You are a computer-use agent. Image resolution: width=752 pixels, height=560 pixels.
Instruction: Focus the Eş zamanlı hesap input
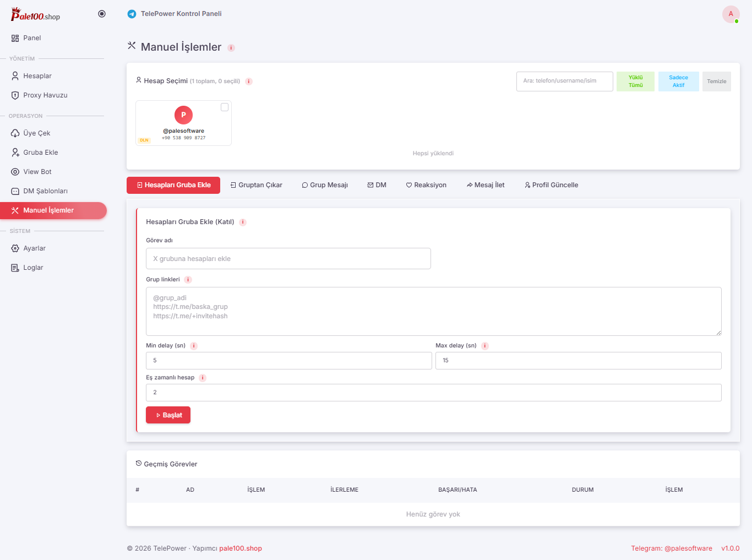[434, 393]
